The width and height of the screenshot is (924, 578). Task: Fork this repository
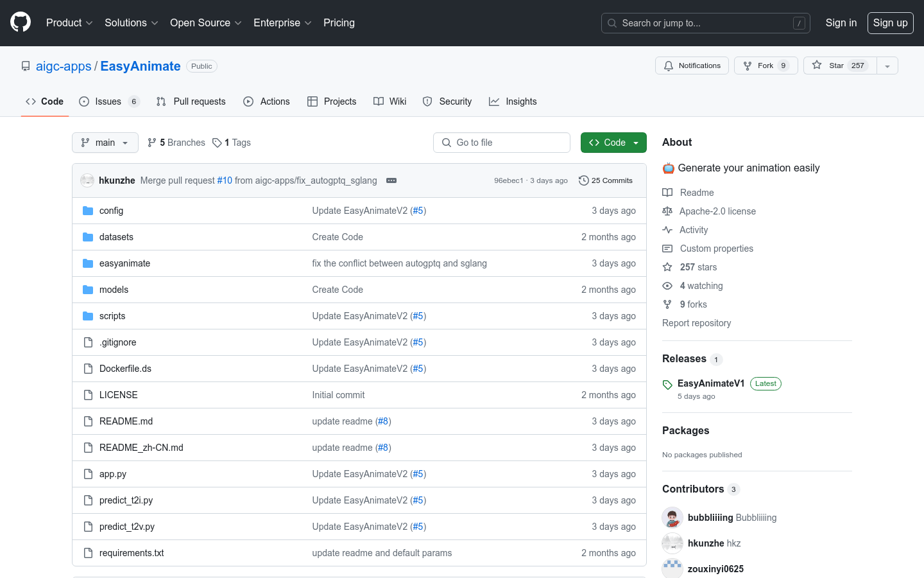tap(766, 66)
